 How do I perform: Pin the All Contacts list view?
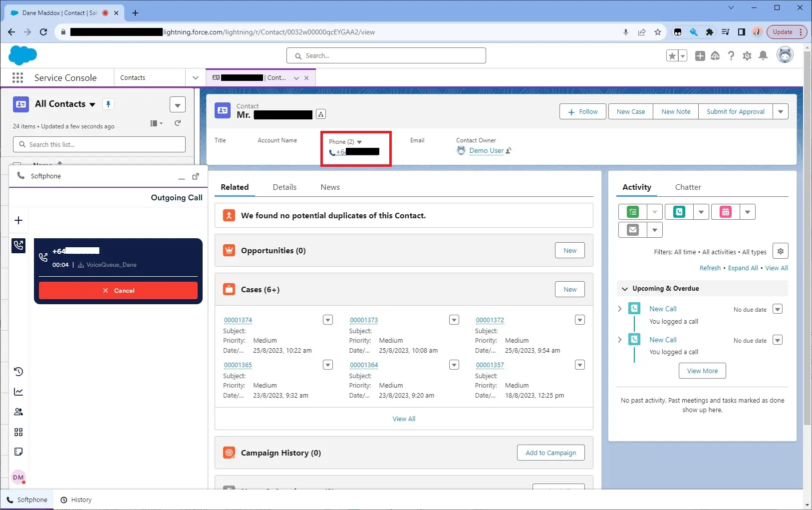click(x=108, y=104)
